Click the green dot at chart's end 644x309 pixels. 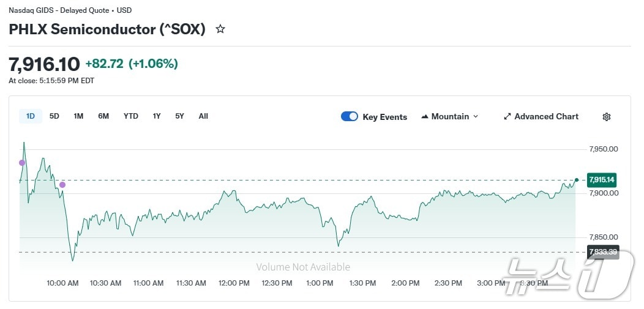coord(576,180)
